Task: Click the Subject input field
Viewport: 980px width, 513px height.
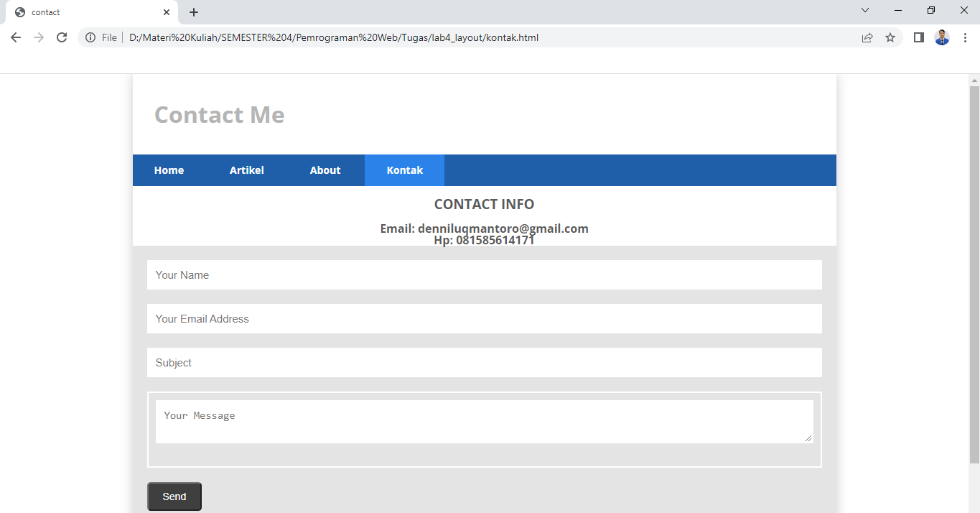Action: coord(484,362)
